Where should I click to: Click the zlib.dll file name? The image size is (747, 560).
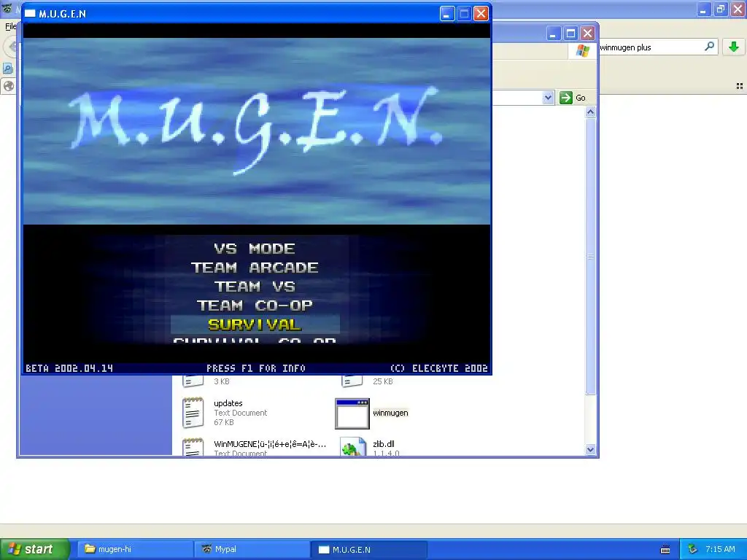coord(384,444)
